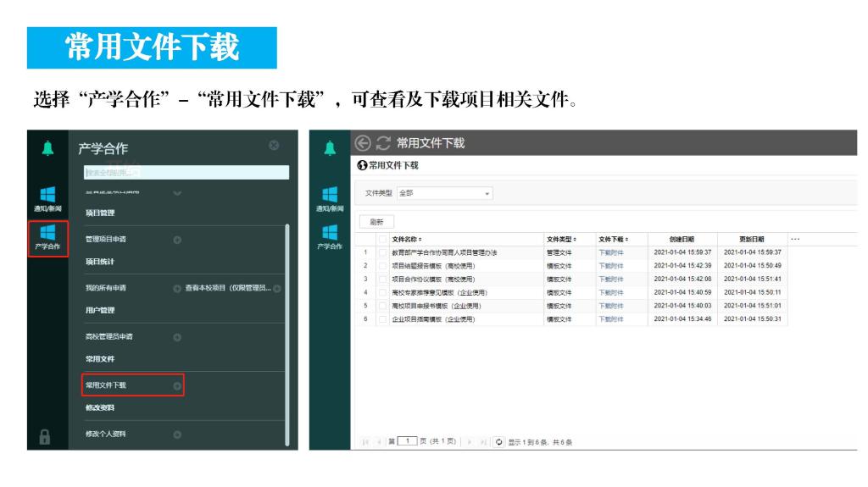Click plus icon beside 管理项目申请

[177, 240]
